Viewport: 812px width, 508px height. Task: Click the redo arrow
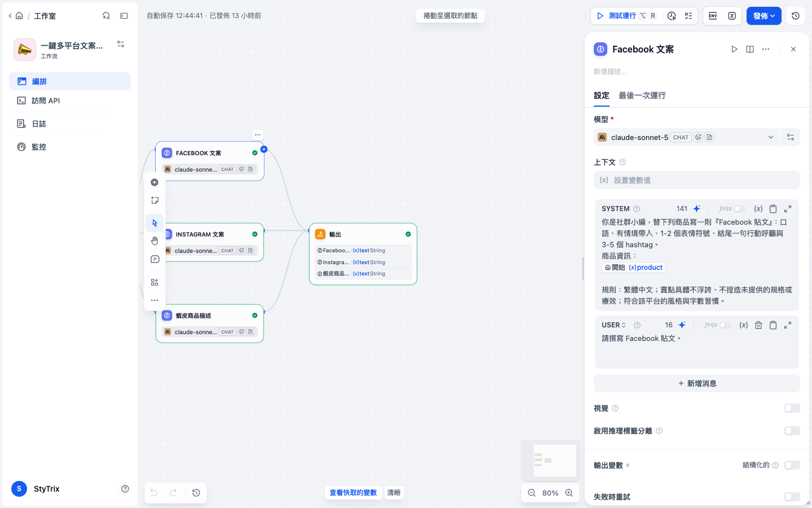coord(174,493)
